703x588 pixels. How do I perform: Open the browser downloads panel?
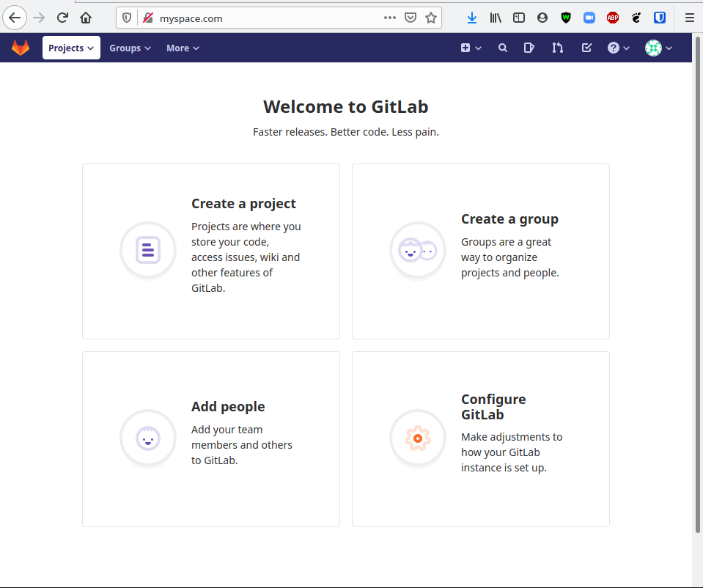click(471, 18)
